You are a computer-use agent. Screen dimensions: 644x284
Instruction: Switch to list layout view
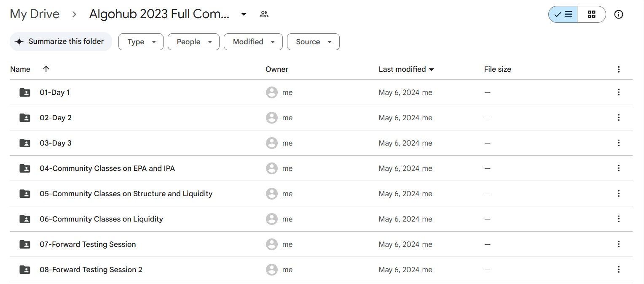(563, 14)
